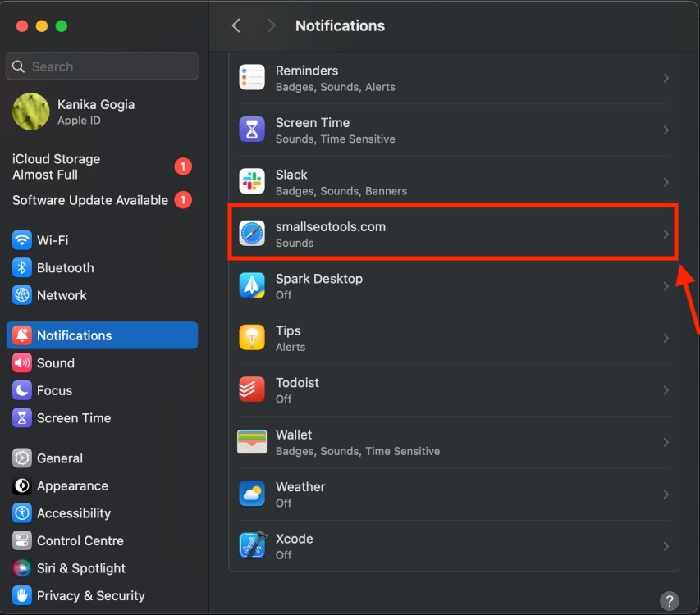
Task: Open Slack notification settings via its icon
Action: click(x=252, y=181)
